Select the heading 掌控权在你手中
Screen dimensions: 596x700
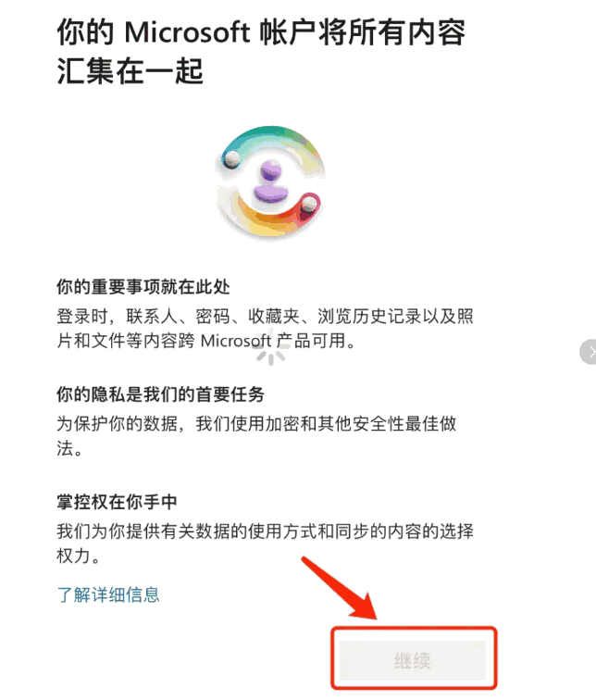pyautogui.click(x=117, y=502)
